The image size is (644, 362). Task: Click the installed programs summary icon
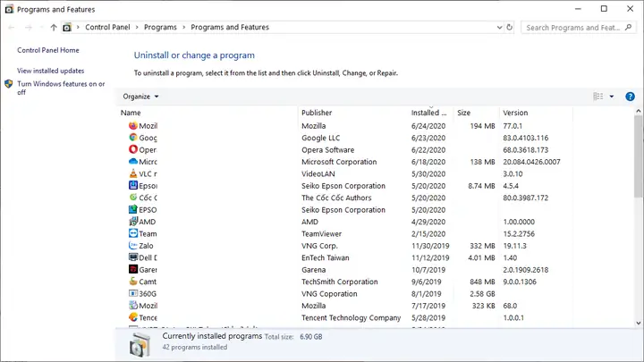tap(140, 344)
